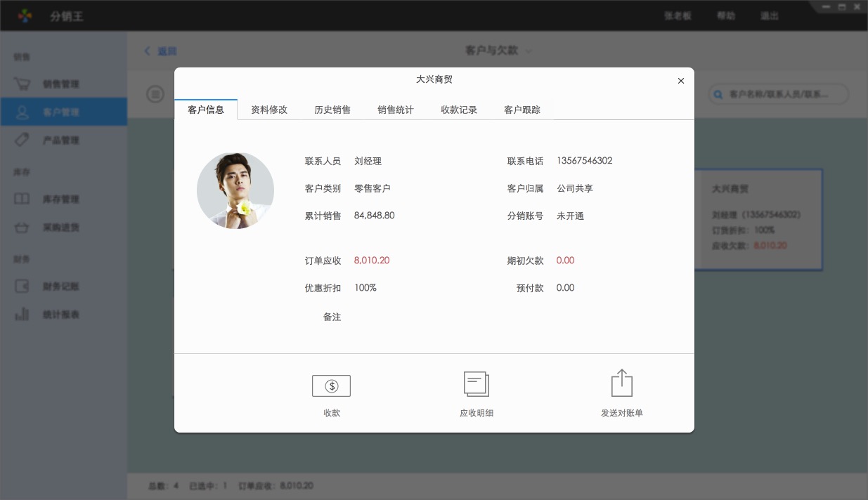The image size is (868, 500).
Task: Click the round list menu icon
Action: click(x=155, y=94)
